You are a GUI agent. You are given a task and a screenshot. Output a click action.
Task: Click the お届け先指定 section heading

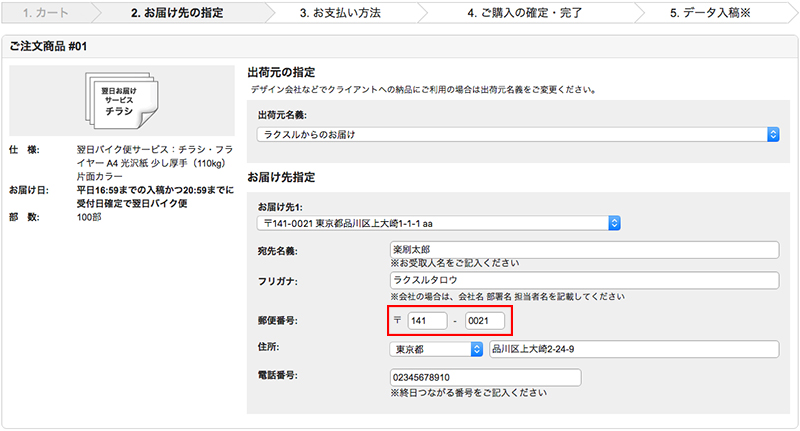click(282, 178)
